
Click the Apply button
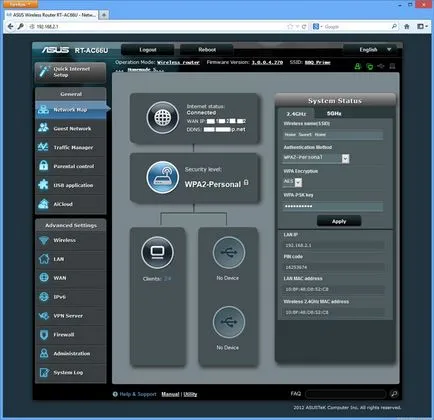pos(339,221)
